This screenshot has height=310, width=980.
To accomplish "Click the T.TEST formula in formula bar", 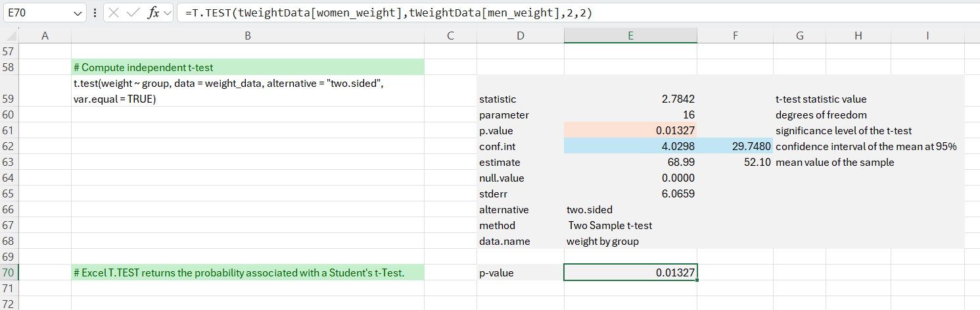I will tap(388, 13).
